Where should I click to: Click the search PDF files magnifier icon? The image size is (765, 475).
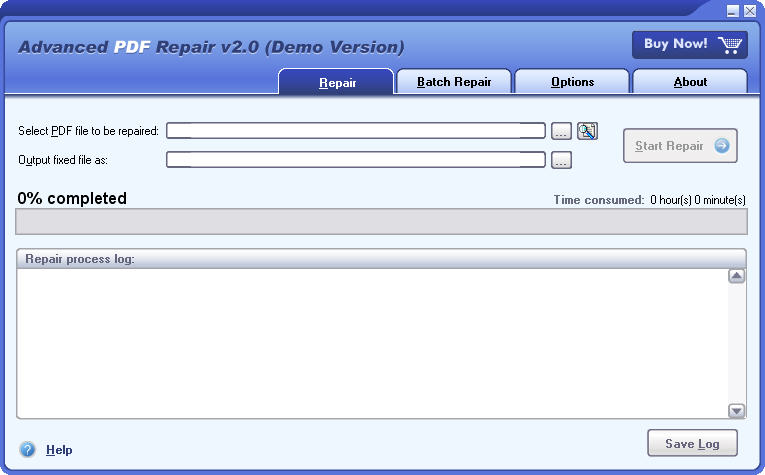click(x=587, y=131)
